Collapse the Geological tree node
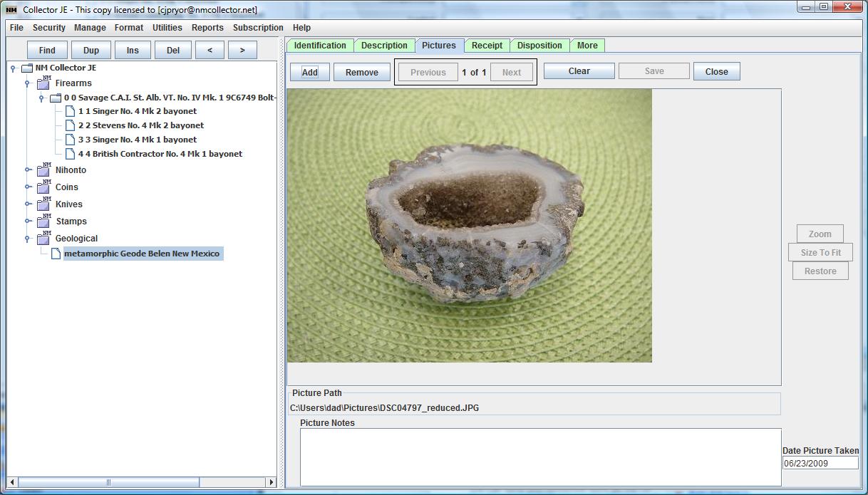Image resolution: width=868 pixels, height=495 pixels. pos(28,239)
